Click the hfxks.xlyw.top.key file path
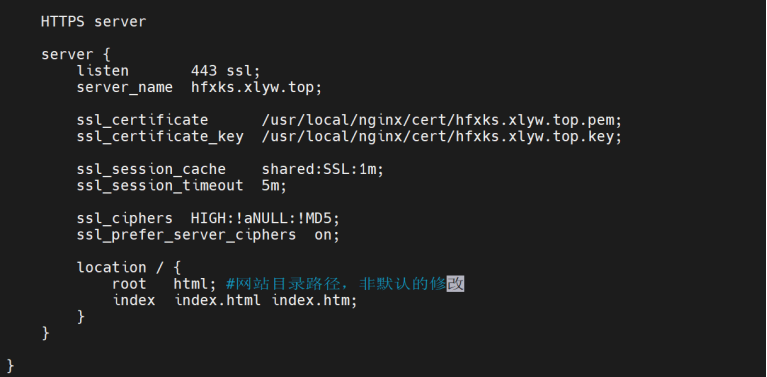The height and width of the screenshot is (377, 767). (x=442, y=137)
